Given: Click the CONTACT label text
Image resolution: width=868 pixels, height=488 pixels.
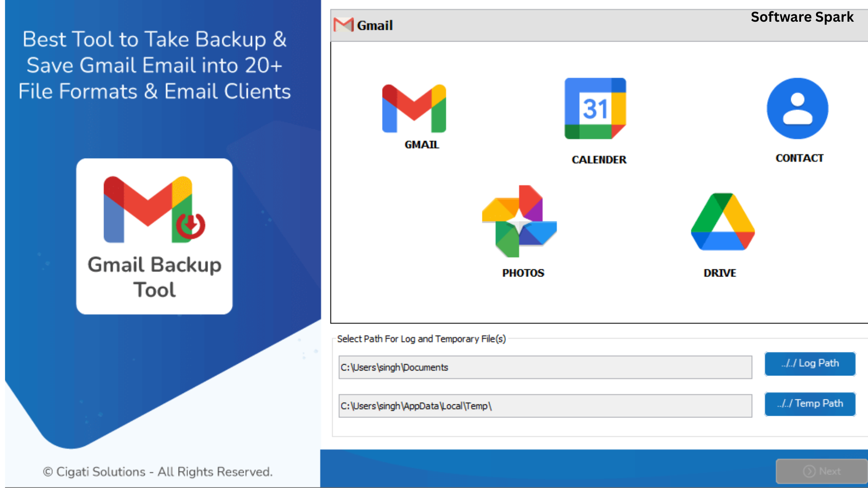Looking at the screenshot, I should pyautogui.click(x=799, y=158).
